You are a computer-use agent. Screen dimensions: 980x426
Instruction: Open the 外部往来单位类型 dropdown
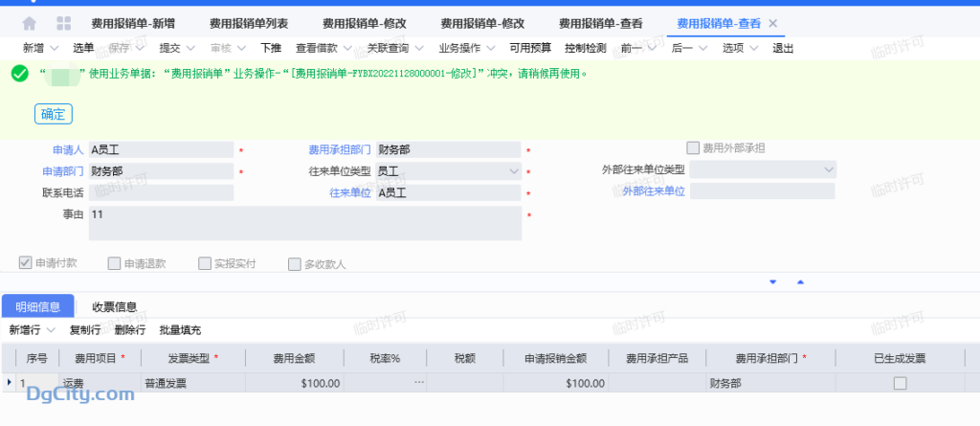coord(829,169)
